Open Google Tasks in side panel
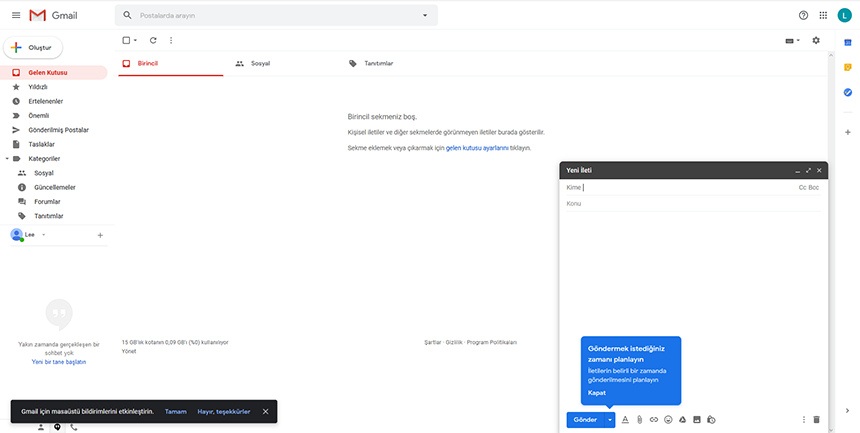 pos(847,92)
